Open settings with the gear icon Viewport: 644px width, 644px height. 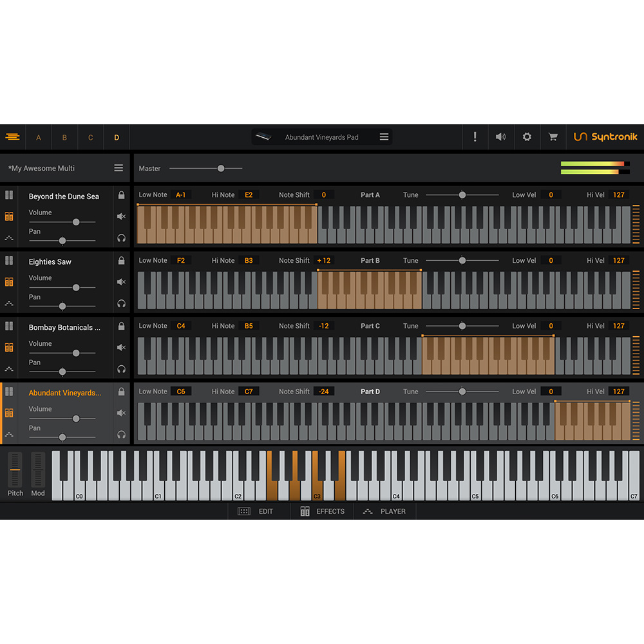coord(527,137)
